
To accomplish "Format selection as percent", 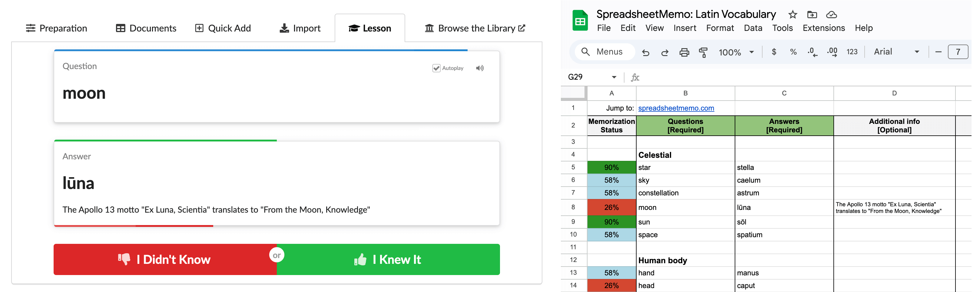I will (793, 52).
